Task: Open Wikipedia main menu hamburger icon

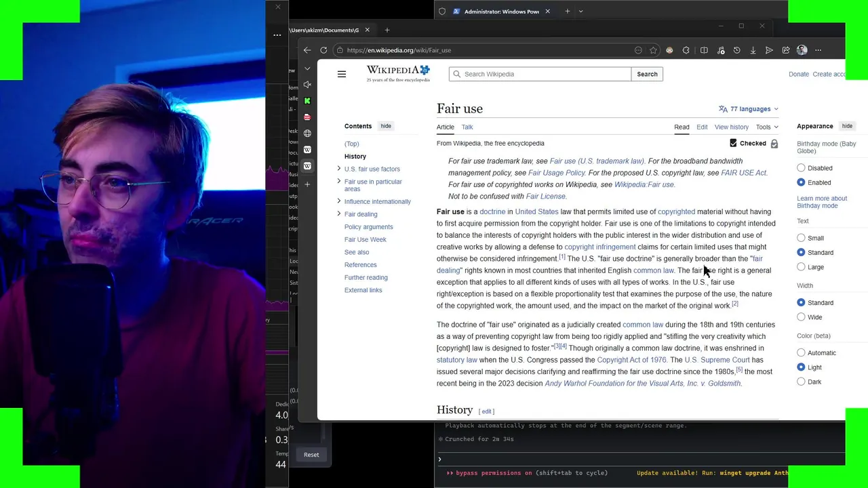Action: coord(342,74)
